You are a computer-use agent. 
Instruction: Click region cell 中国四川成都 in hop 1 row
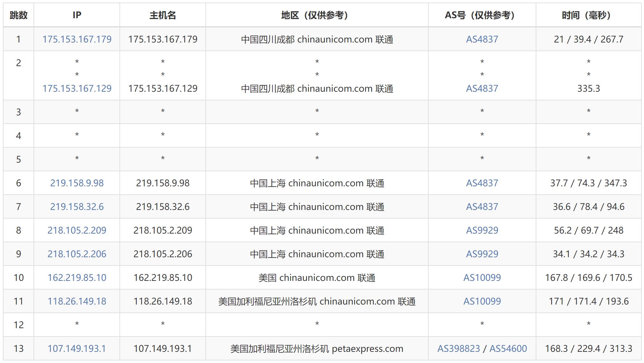click(317, 39)
